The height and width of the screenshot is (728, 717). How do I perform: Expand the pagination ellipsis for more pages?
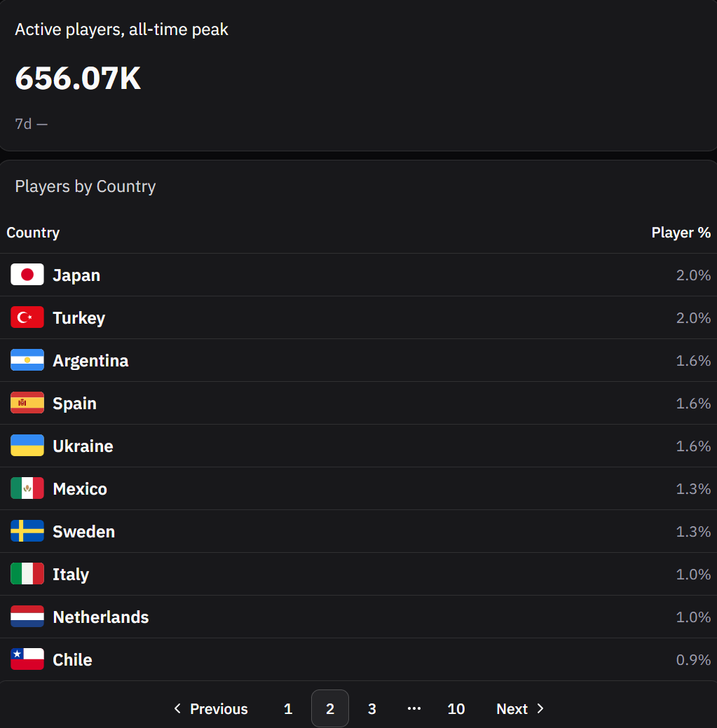tap(414, 708)
